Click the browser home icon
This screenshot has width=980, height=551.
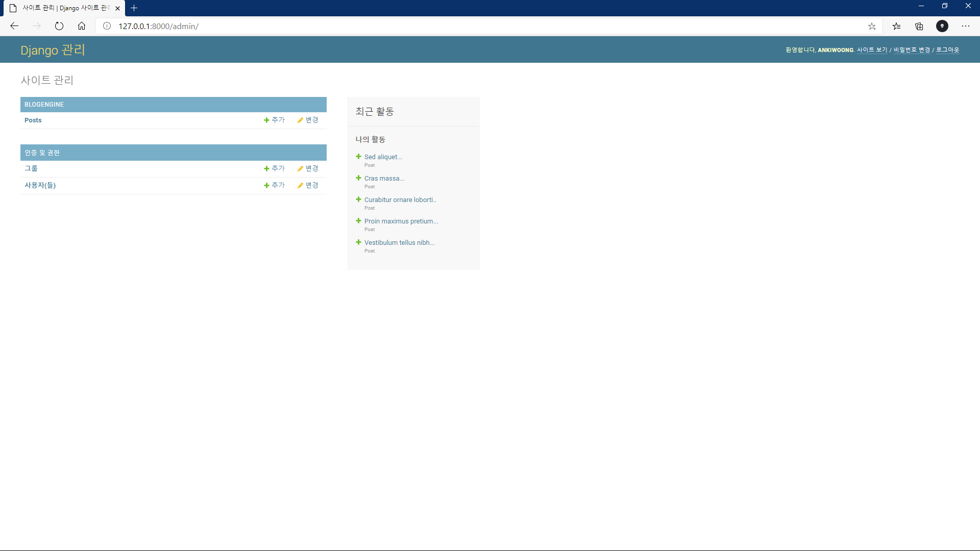[x=82, y=26]
